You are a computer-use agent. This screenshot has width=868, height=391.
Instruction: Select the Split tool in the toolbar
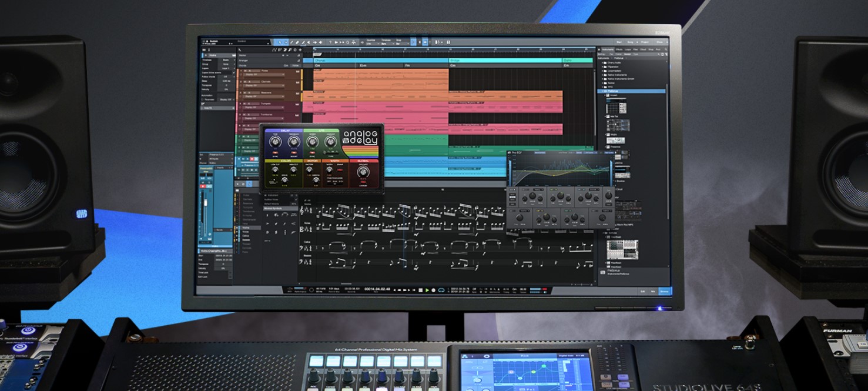(x=291, y=42)
